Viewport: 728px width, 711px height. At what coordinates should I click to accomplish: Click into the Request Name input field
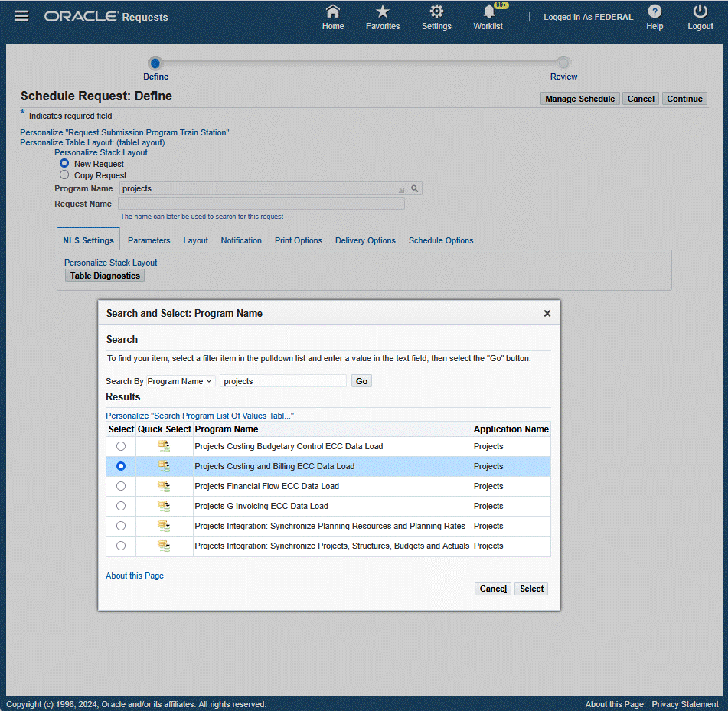[261, 204]
